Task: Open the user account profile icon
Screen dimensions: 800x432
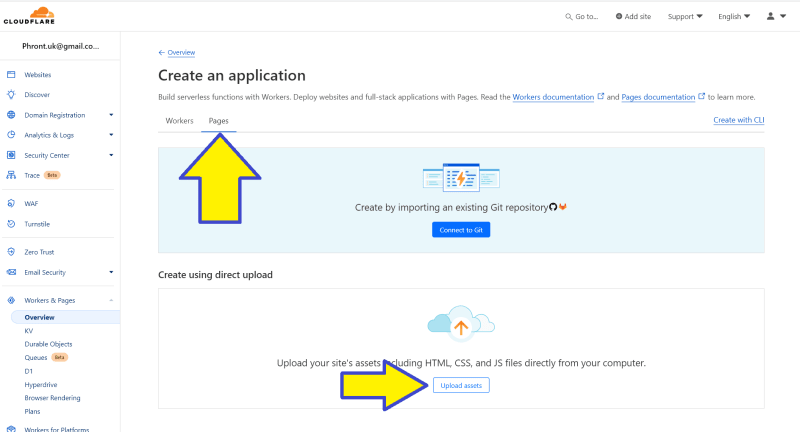Action: (x=770, y=16)
